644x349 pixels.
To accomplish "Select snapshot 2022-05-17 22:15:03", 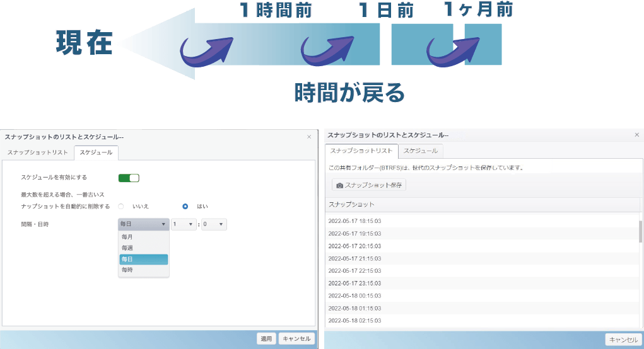I will coord(482,271).
